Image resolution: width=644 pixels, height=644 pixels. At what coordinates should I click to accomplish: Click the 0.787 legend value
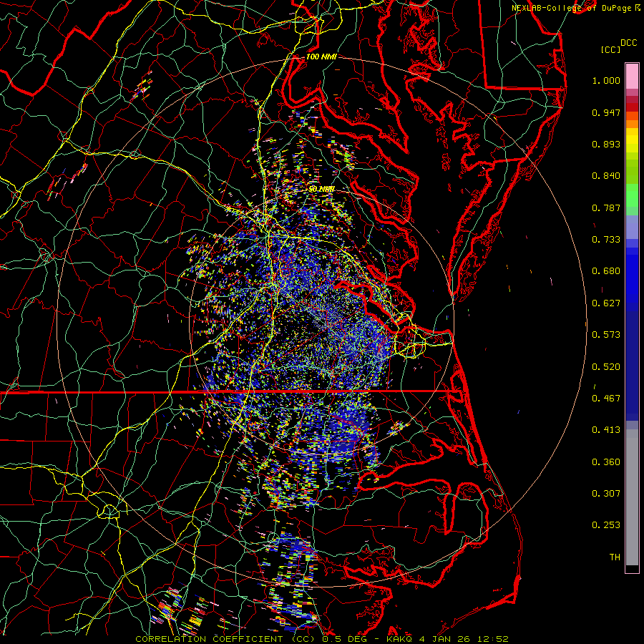point(606,208)
